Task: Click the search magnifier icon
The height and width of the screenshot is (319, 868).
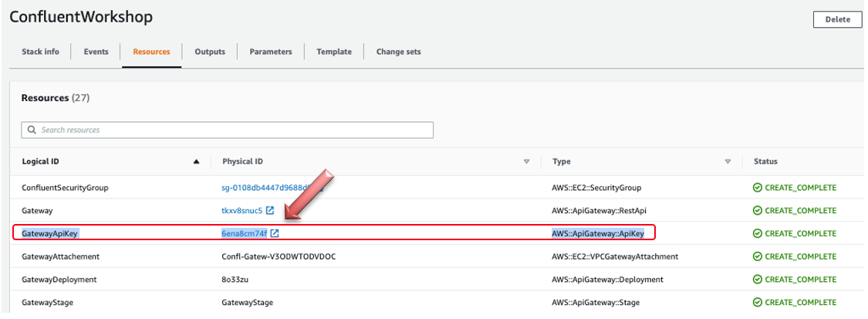Action: pyautogui.click(x=31, y=130)
